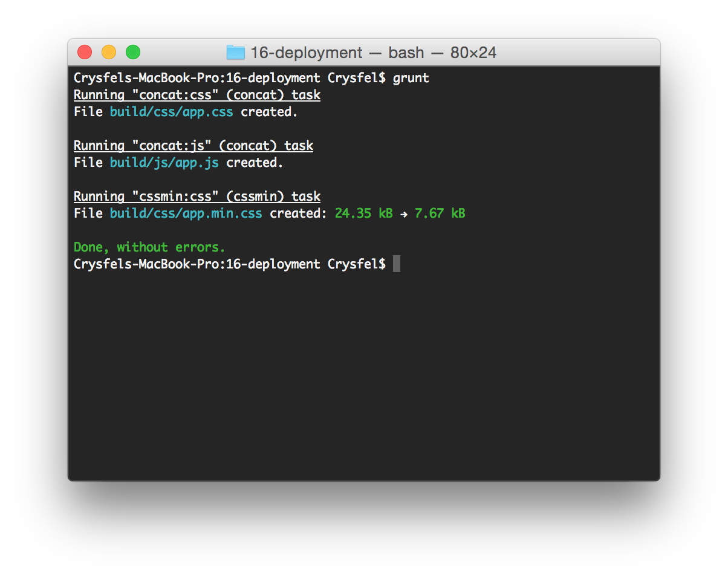Click the 'build/css/app.min.css' file path
Viewport: 728px width, 578px height.
click(186, 213)
